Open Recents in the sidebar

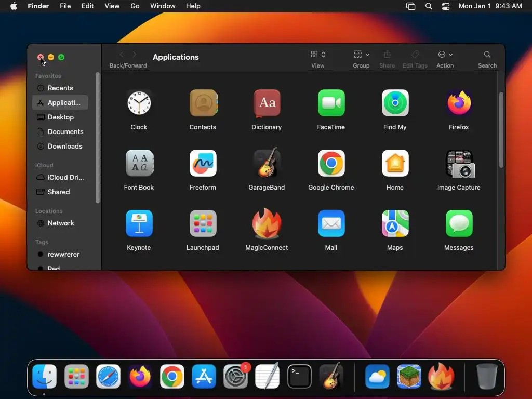pyautogui.click(x=60, y=88)
